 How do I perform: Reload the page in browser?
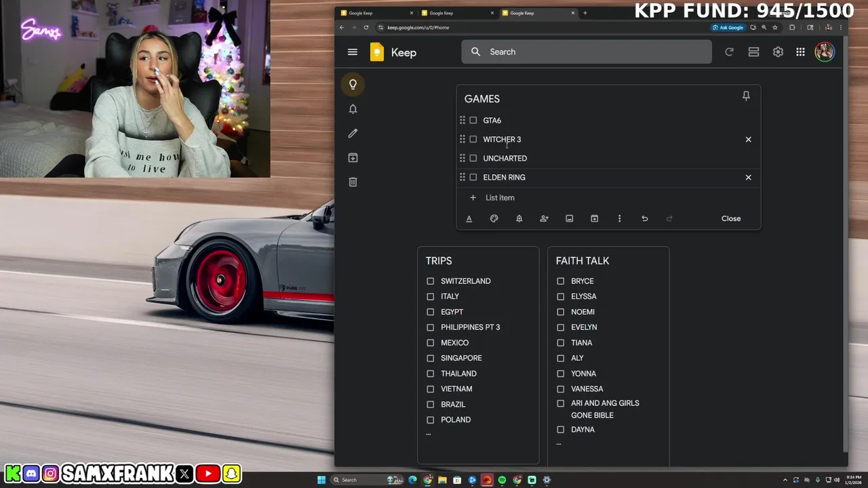coord(366,28)
